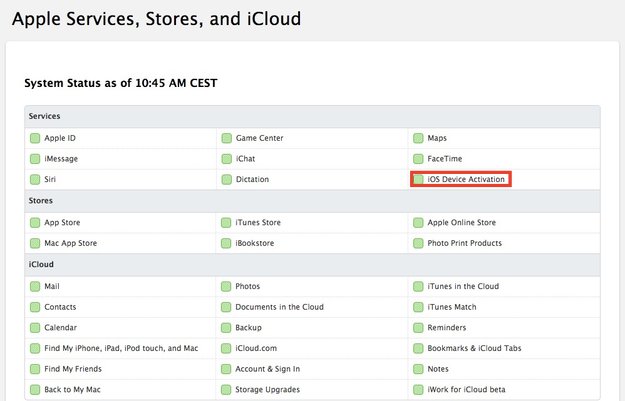Click the Apple Services, Stores, and iCloud title
Screen dimensions: 625x401
coord(156,19)
